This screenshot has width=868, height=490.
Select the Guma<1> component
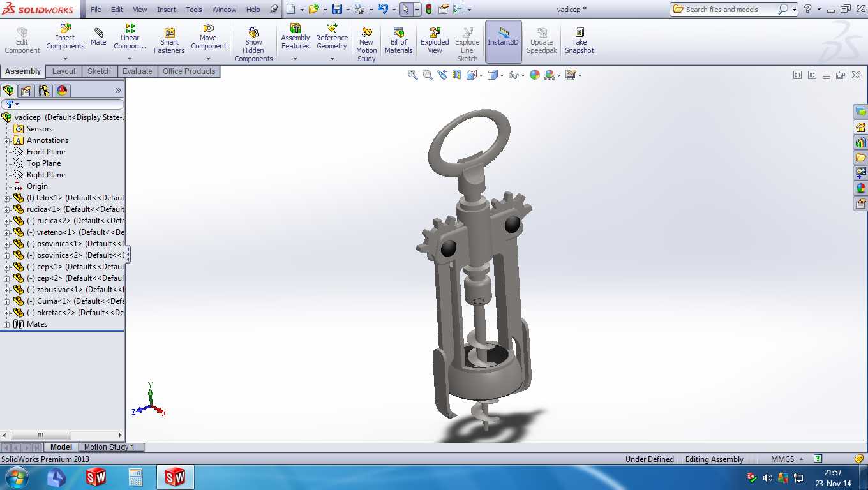(x=69, y=301)
